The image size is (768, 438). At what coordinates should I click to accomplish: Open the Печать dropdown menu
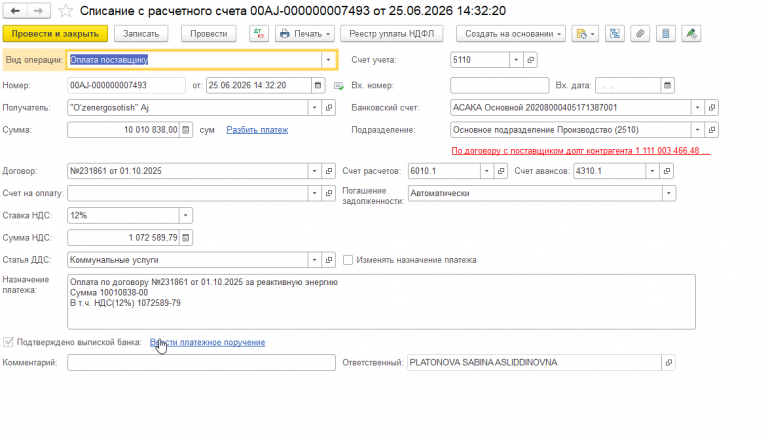click(x=305, y=34)
